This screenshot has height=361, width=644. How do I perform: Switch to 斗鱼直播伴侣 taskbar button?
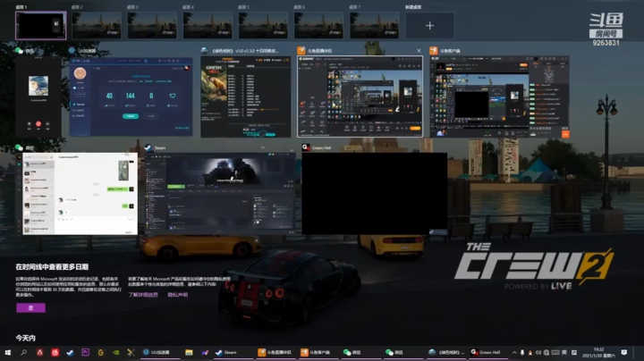point(275,352)
